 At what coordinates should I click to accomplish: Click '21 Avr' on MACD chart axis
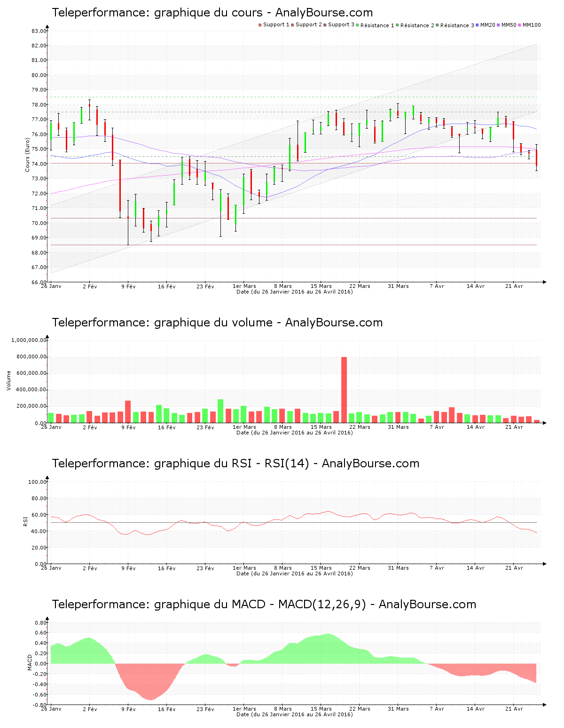pyautogui.click(x=514, y=709)
